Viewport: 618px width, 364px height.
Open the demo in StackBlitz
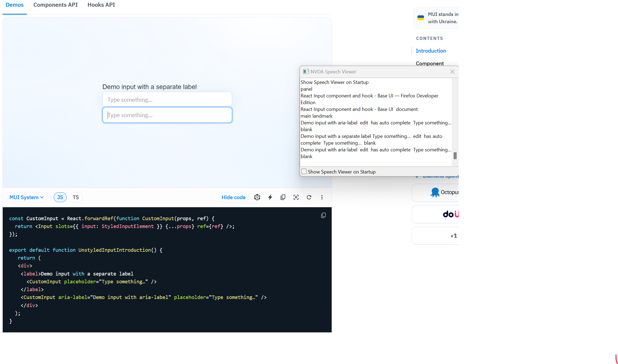[270, 197]
